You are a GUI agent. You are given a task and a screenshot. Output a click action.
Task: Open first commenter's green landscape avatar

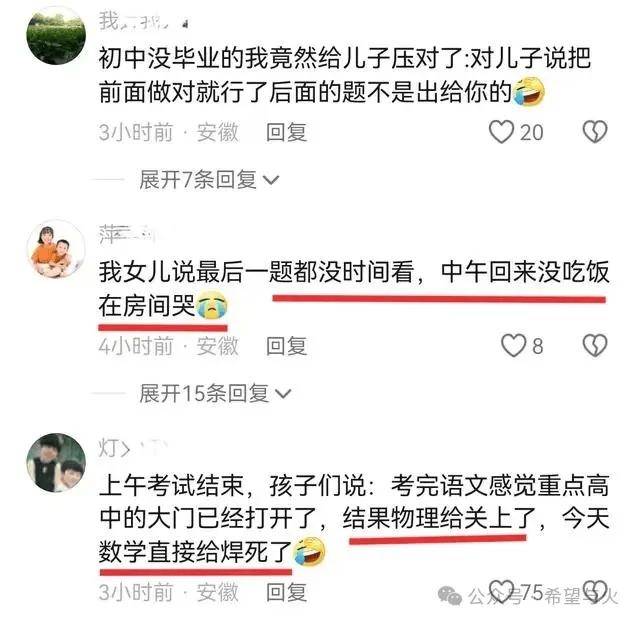56,36
